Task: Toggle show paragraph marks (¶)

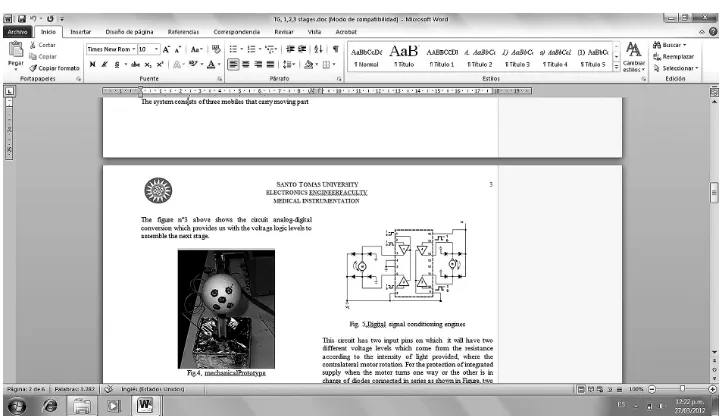Action: [x=335, y=49]
